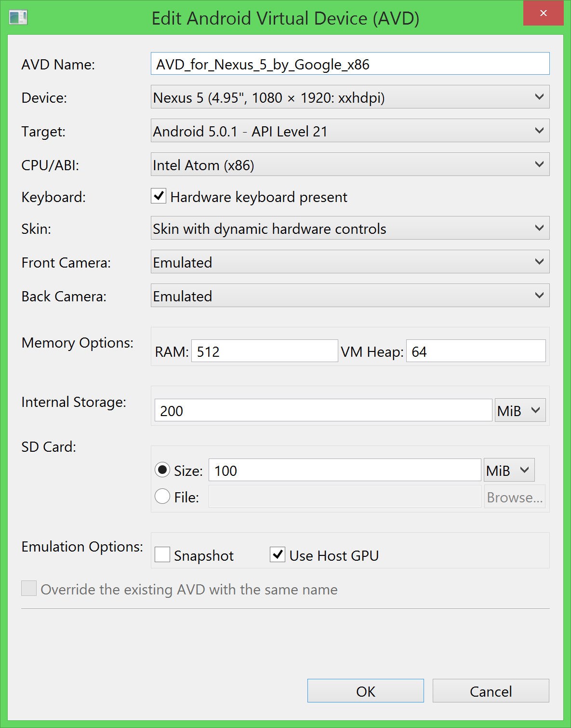Expand the Target API level dropdown
571x728 pixels.
[350, 131]
